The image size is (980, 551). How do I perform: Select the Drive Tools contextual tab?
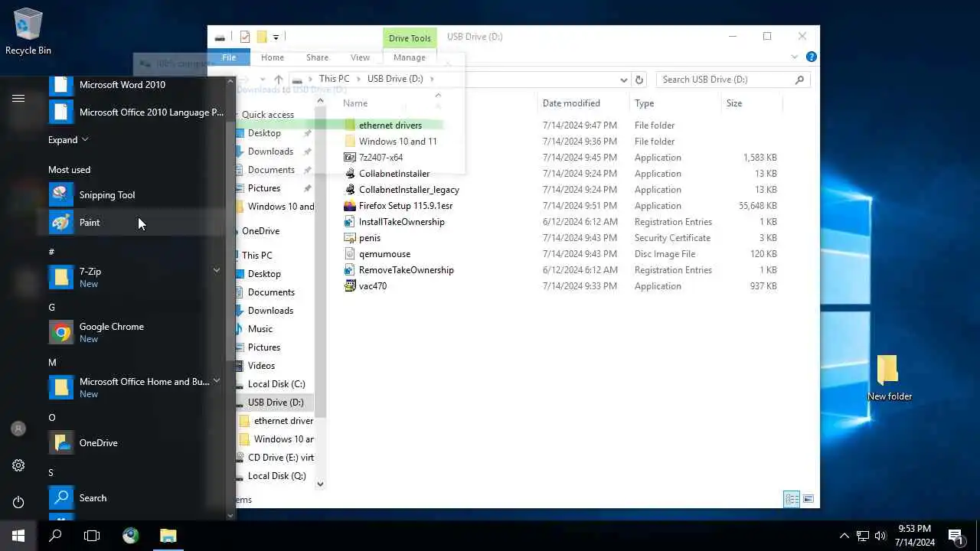click(410, 38)
